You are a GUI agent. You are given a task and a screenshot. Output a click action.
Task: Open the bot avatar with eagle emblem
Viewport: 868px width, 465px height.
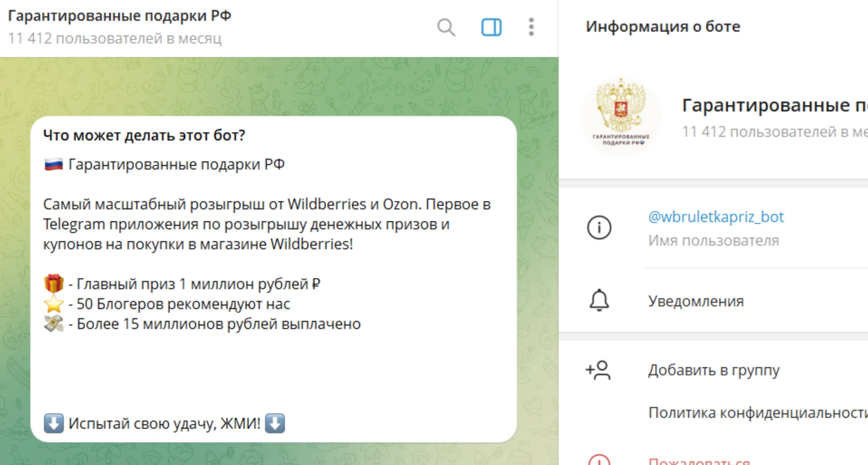point(621,116)
